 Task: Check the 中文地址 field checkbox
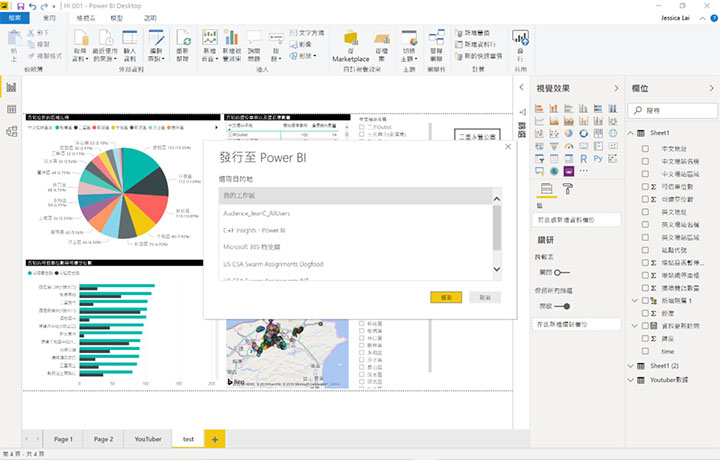[x=645, y=149]
